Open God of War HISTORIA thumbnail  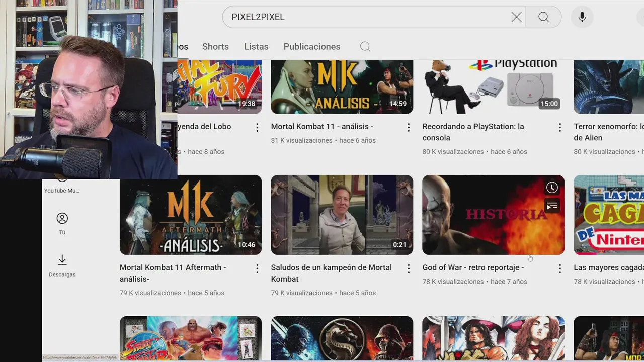(x=494, y=215)
